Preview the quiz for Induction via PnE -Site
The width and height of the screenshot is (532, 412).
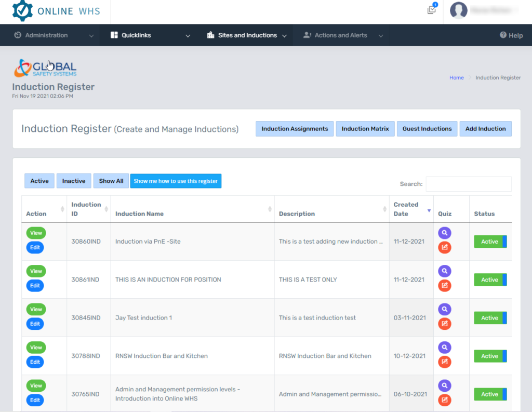[444, 233]
